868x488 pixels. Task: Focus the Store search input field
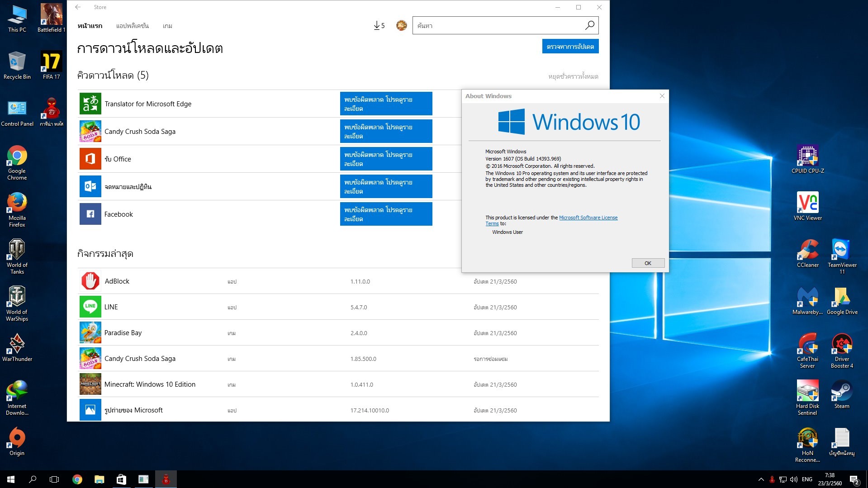[x=498, y=26]
